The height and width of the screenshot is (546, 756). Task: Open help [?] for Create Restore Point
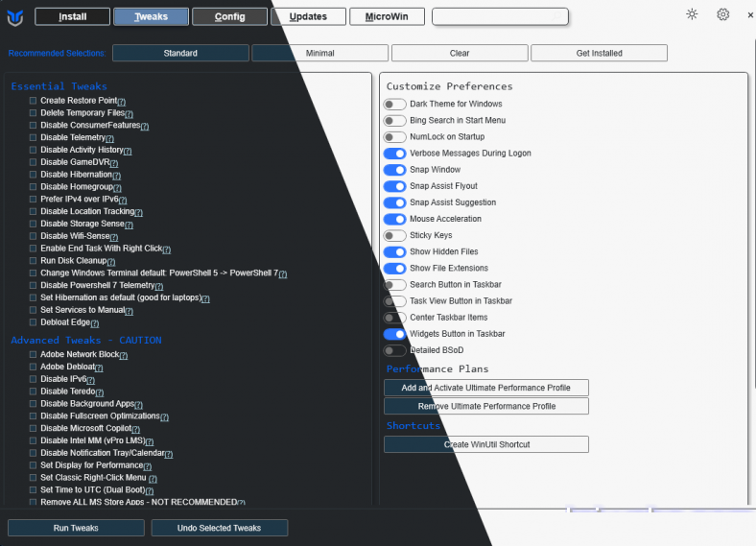click(x=122, y=102)
